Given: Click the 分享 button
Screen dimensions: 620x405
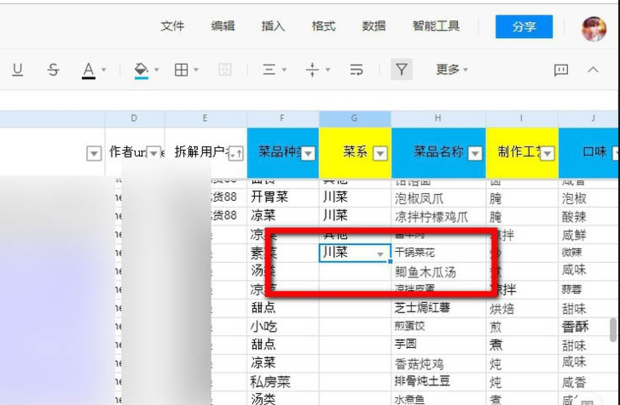Looking at the screenshot, I should (x=524, y=26).
